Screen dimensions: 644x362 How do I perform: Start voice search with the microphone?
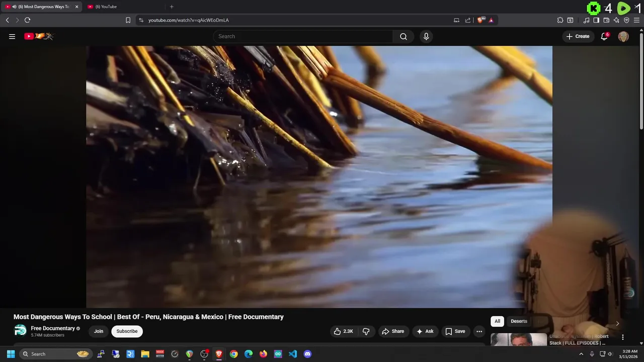[x=426, y=36]
